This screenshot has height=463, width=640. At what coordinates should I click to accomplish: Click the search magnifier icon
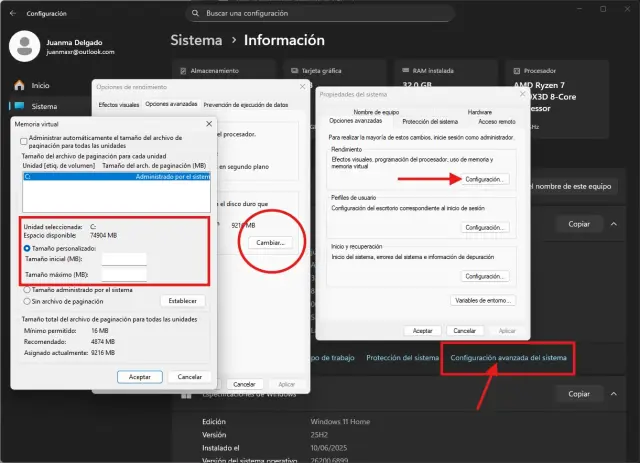194,15
